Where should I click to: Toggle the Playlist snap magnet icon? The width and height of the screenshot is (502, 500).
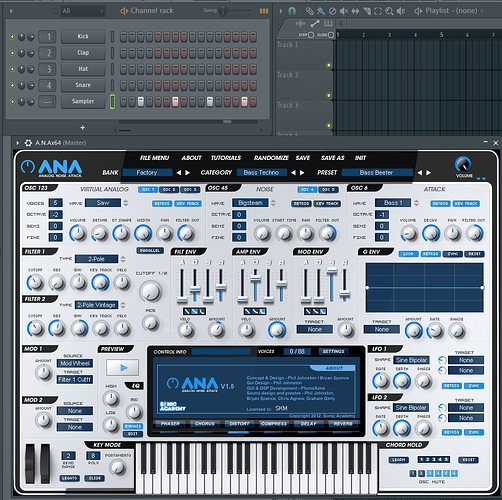pos(292,11)
